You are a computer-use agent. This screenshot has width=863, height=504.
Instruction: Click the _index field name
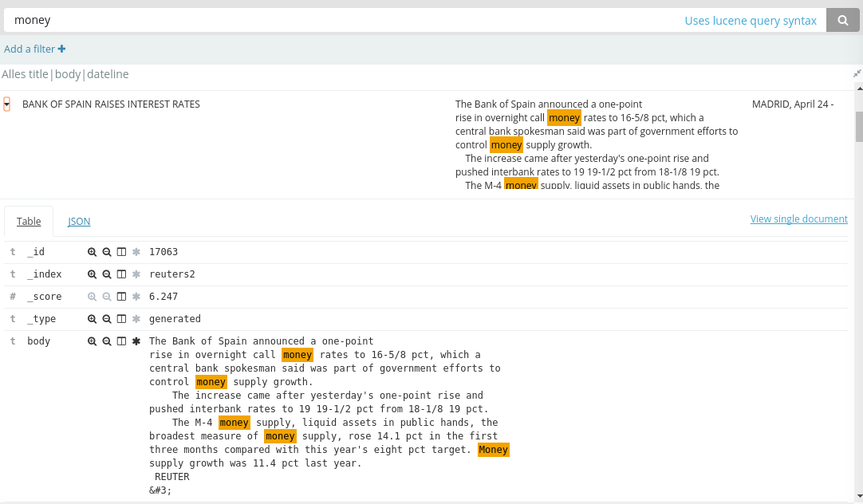pos(45,274)
